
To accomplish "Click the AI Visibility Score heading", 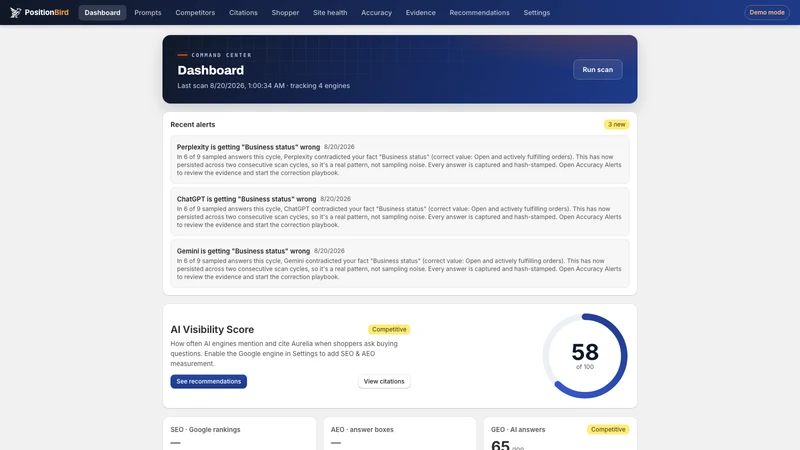I will click(x=212, y=330).
